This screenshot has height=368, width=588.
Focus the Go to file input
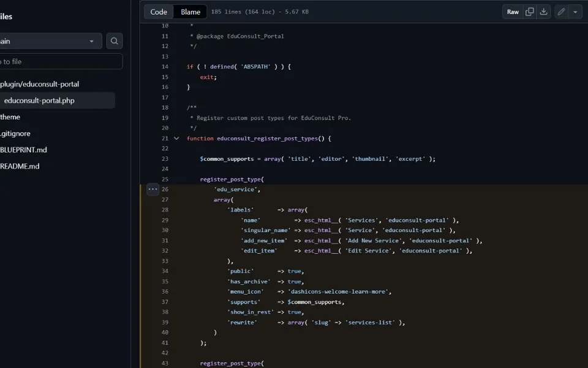61,61
